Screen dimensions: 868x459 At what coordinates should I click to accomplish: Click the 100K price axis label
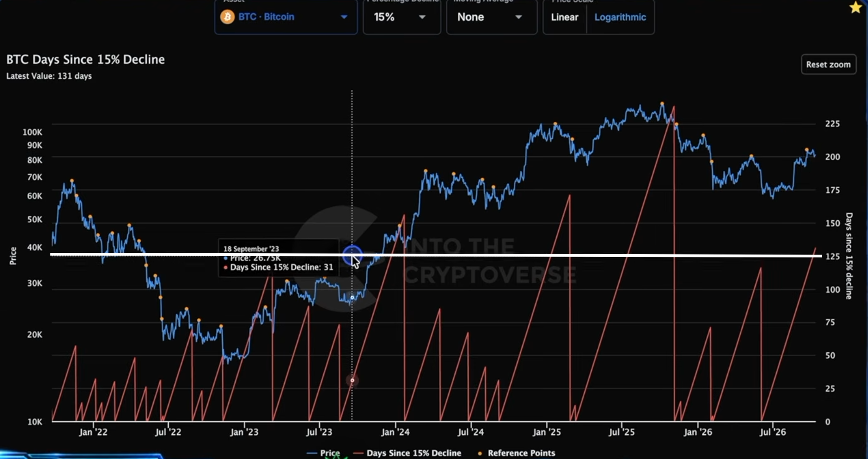click(32, 132)
